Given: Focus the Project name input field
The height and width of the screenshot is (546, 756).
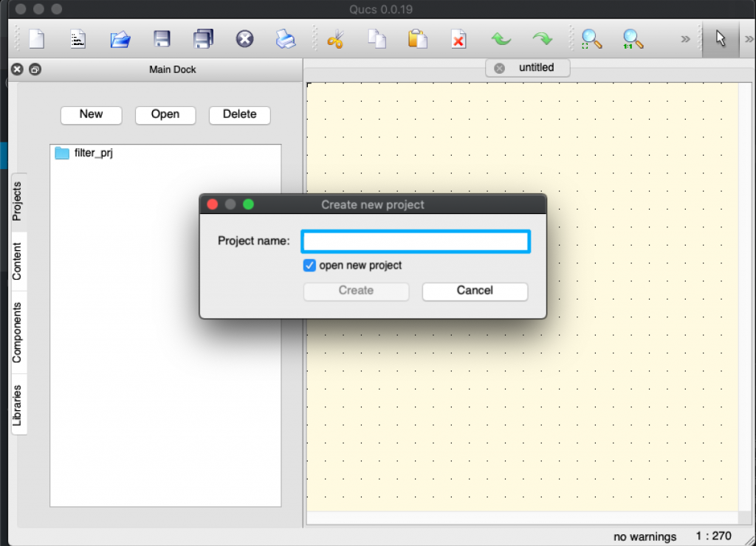Looking at the screenshot, I should (x=416, y=241).
